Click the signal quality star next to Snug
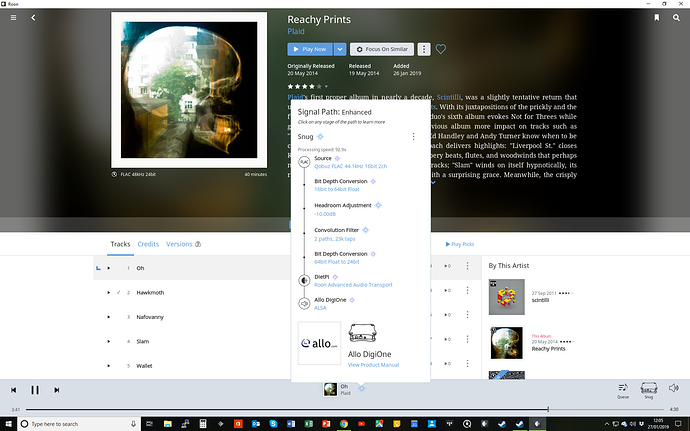The image size is (690, 431). (320, 136)
